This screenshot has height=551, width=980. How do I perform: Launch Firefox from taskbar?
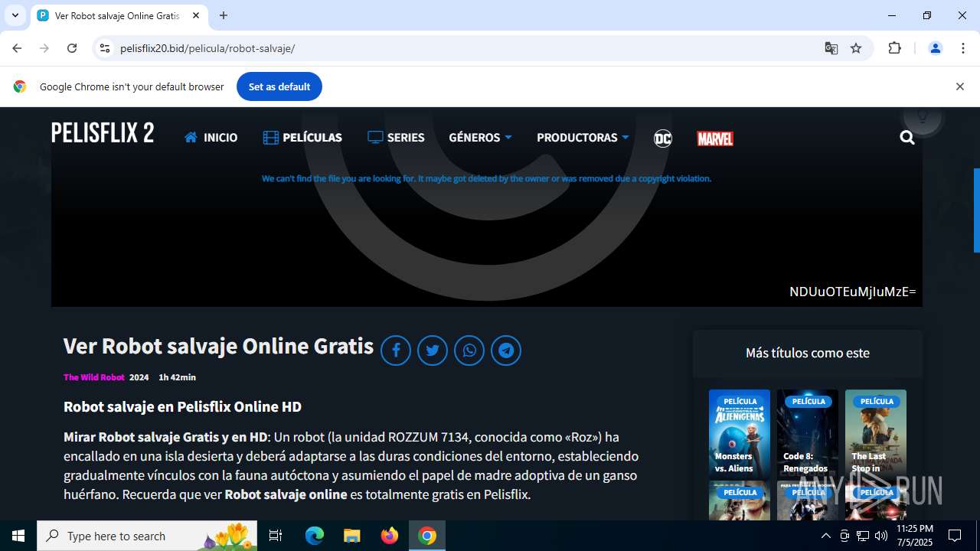click(390, 536)
